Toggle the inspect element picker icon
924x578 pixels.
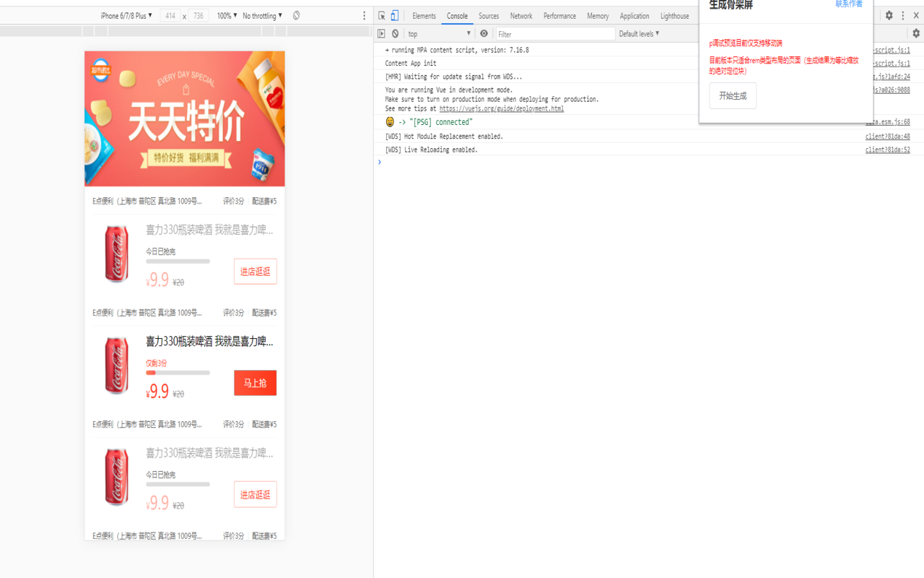(382, 16)
